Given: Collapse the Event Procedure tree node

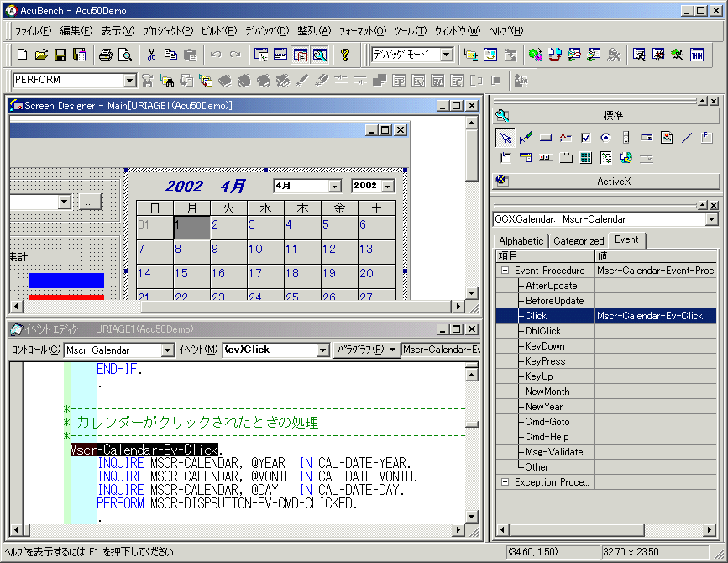Looking at the screenshot, I should pos(505,271).
